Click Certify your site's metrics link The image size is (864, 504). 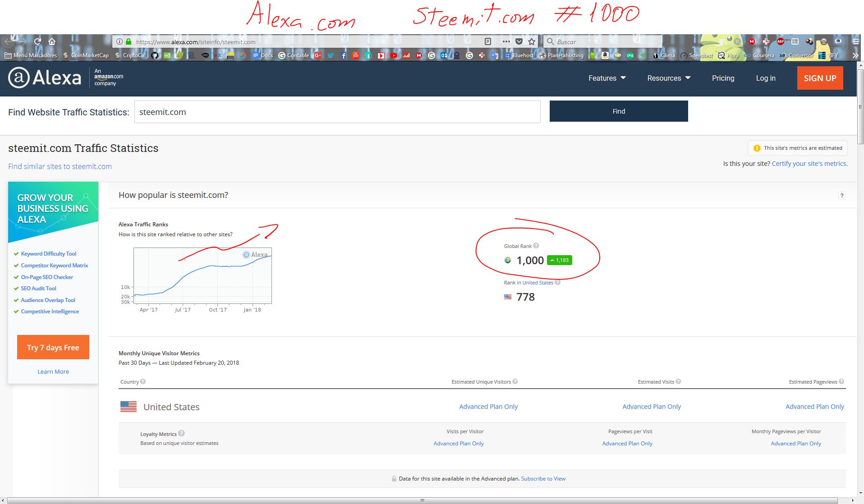[809, 164]
